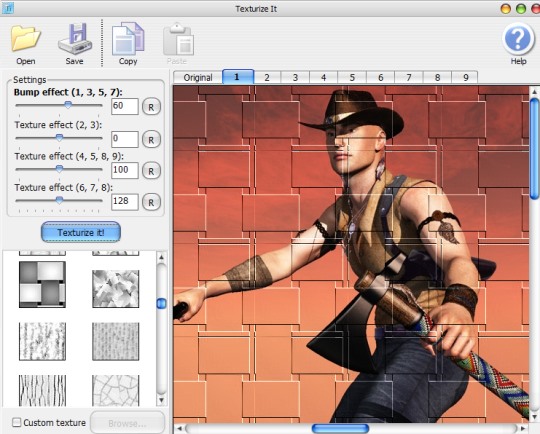Click the Bump effect value field showing 60
540x434 pixels.
pyautogui.click(x=125, y=106)
